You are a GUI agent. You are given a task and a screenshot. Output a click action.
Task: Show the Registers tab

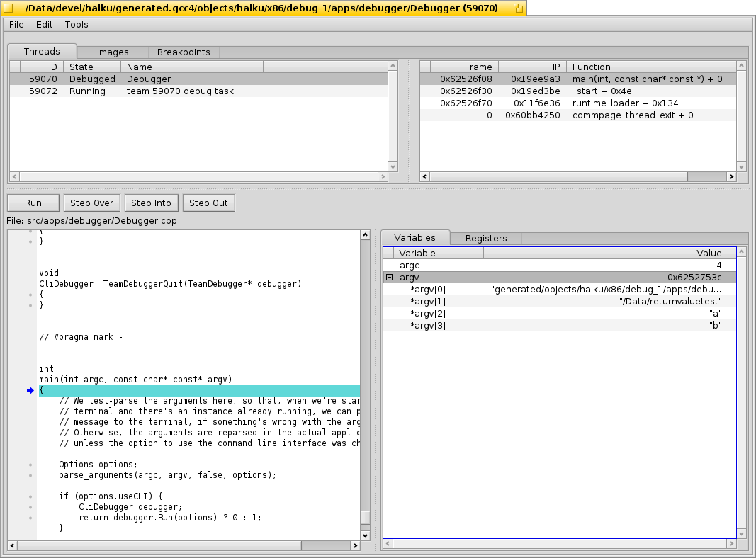[486, 238]
